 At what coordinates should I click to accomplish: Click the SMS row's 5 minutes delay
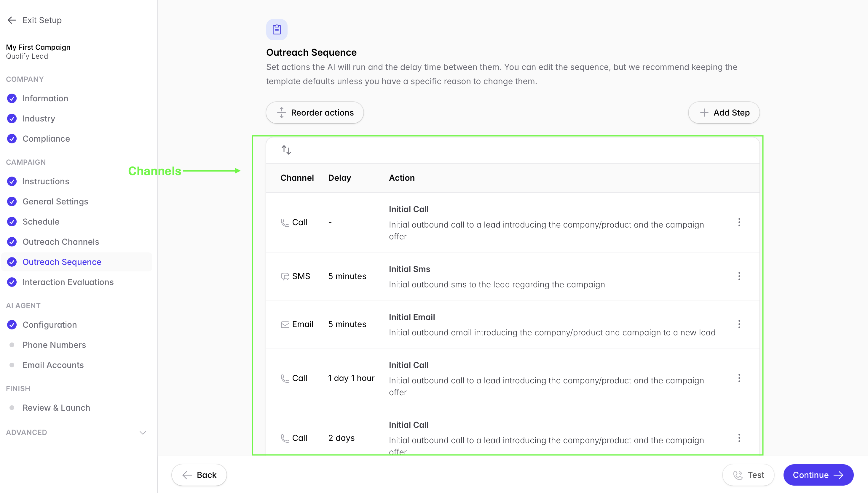(x=347, y=276)
